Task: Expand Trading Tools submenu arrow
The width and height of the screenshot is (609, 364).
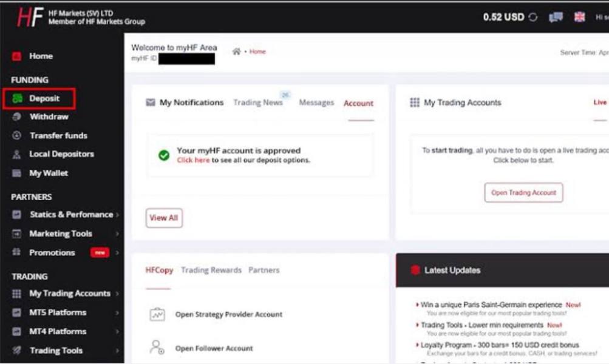Action: [x=117, y=351]
